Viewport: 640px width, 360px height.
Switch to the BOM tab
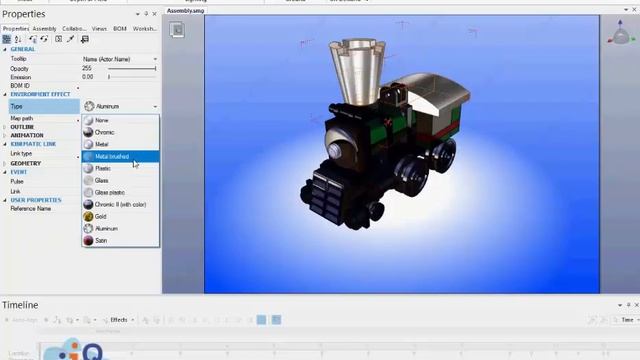[x=120, y=29]
